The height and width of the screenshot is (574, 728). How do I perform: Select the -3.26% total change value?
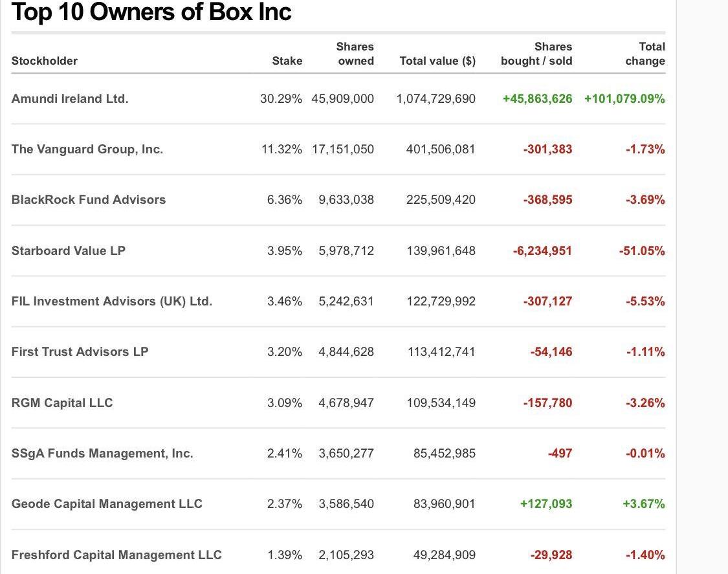(645, 403)
